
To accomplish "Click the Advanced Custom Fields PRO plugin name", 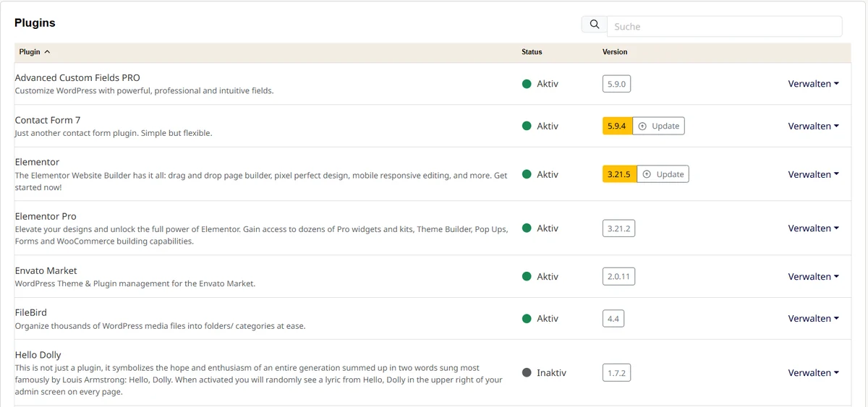I will 77,77.
